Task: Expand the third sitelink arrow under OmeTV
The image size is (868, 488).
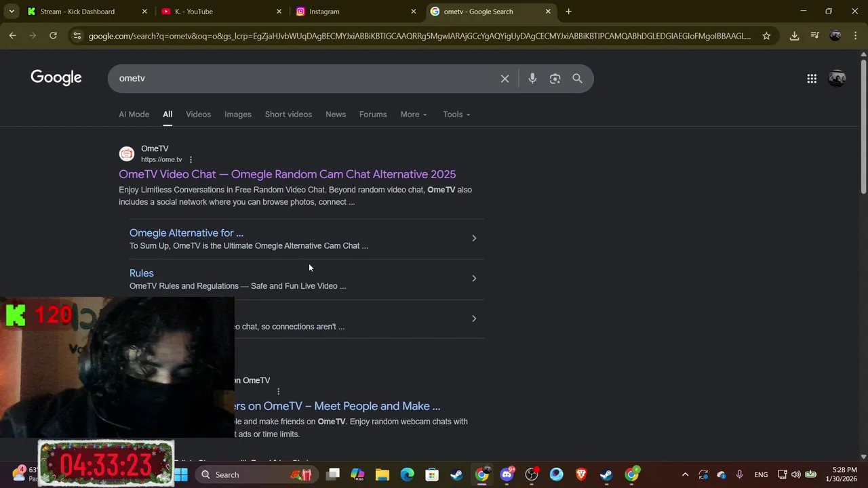Action: click(474, 319)
